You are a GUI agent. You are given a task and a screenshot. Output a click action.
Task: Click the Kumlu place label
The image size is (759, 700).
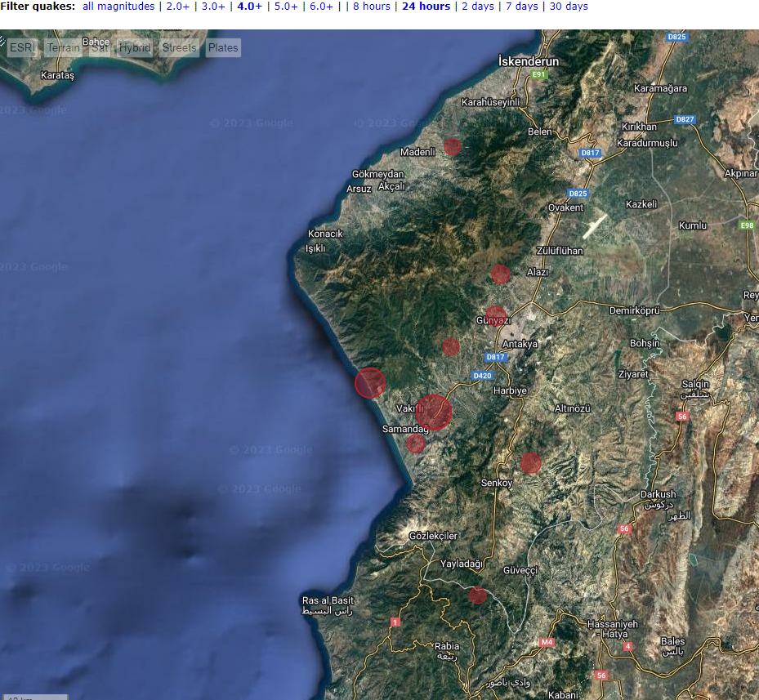[692, 225]
